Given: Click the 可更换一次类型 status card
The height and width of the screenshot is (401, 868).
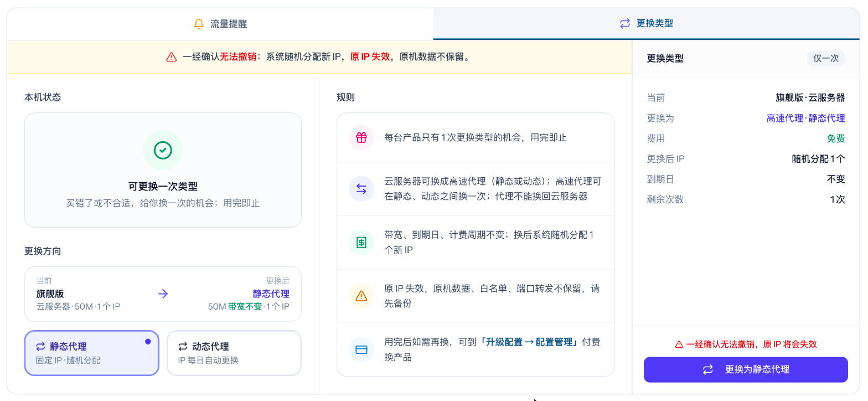Looking at the screenshot, I should pos(163,170).
